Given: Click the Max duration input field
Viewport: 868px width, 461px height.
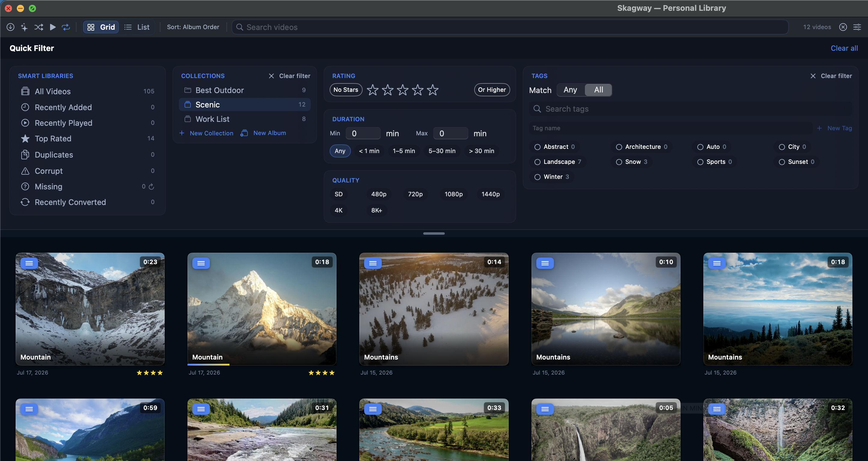Looking at the screenshot, I should (x=451, y=133).
